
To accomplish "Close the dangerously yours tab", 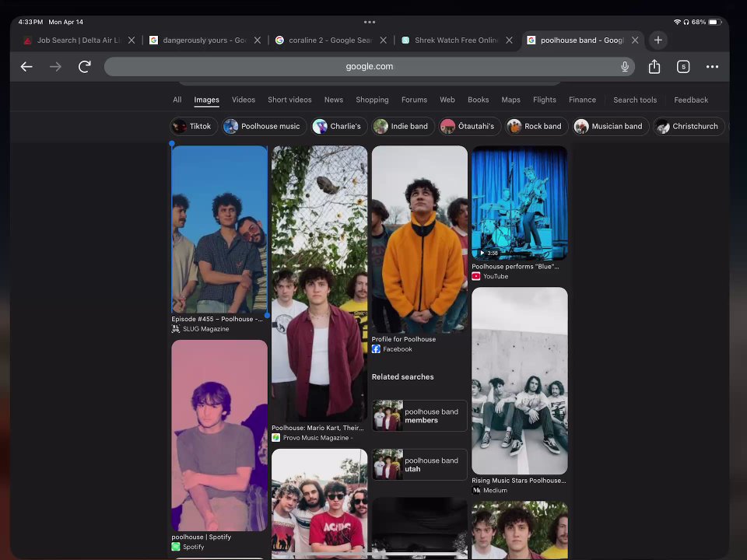I will tap(258, 40).
